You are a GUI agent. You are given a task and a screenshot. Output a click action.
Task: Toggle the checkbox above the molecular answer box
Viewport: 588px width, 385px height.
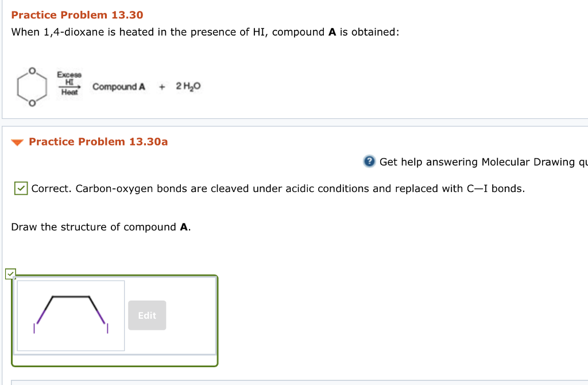11,274
